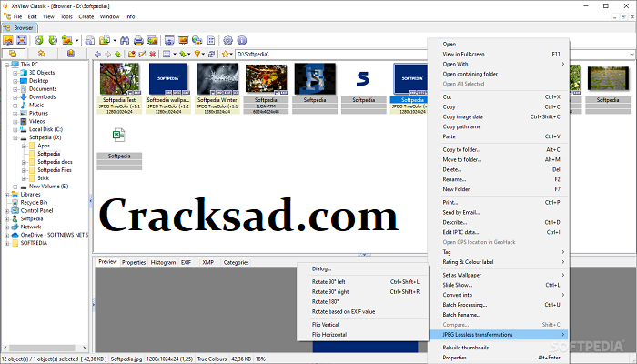This screenshot has height=364, width=637.
Task: Click the Slide show toolbar icon
Action: [183, 40]
